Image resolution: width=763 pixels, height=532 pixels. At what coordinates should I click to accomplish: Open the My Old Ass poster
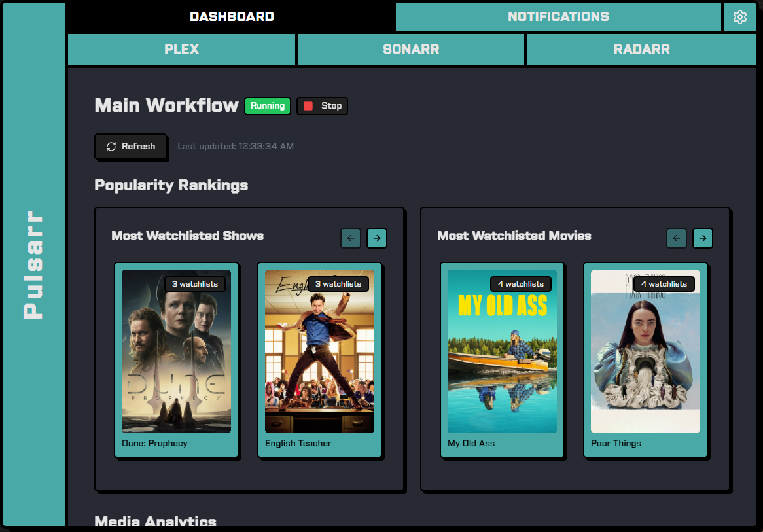point(502,351)
